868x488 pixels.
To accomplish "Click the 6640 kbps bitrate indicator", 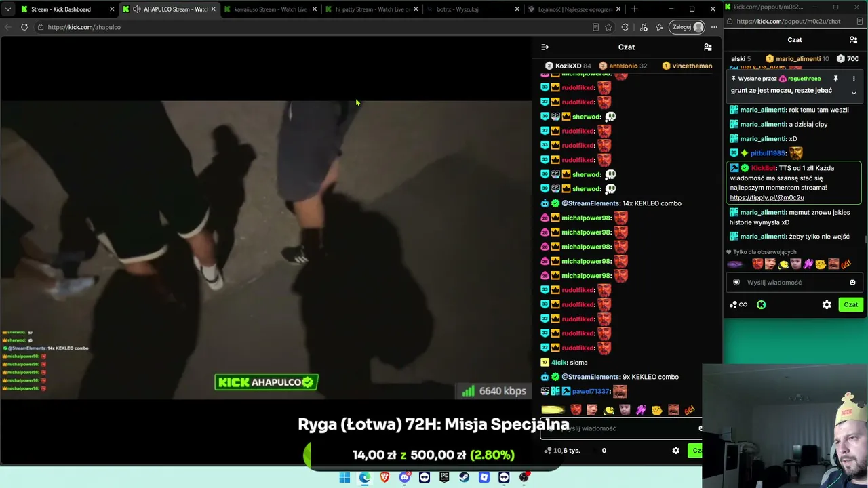I will point(494,391).
